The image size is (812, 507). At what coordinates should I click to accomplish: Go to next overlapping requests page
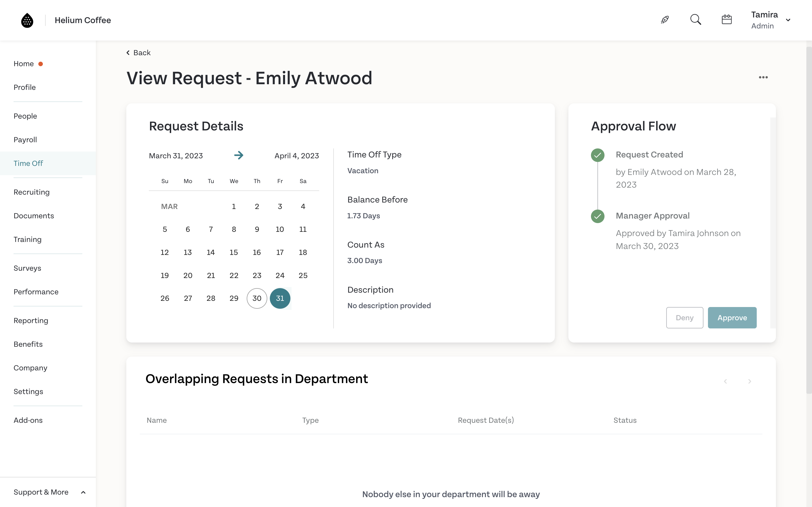point(750,382)
